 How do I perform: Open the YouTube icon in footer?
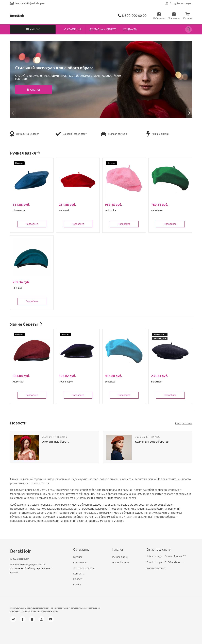tap(51, 619)
